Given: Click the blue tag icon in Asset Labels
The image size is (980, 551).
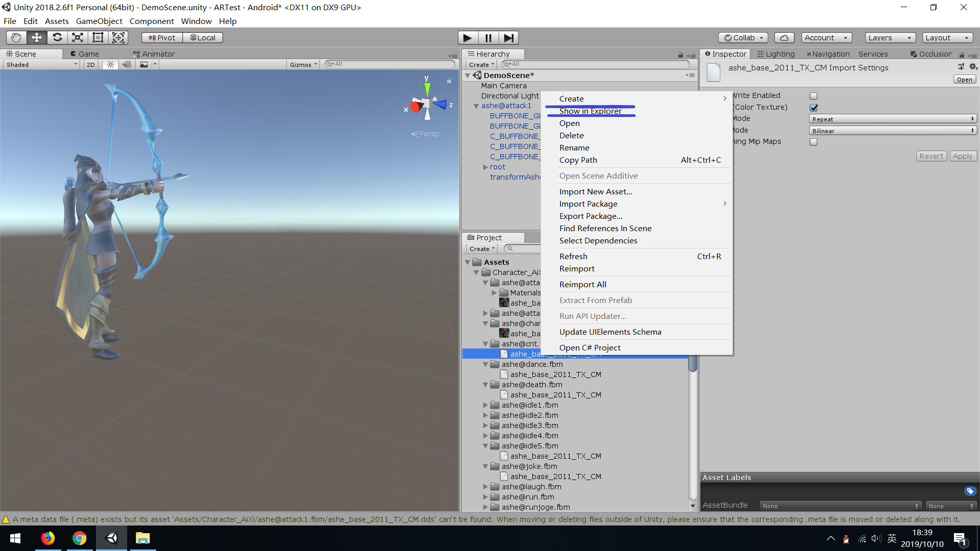Looking at the screenshot, I should click(x=969, y=491).
